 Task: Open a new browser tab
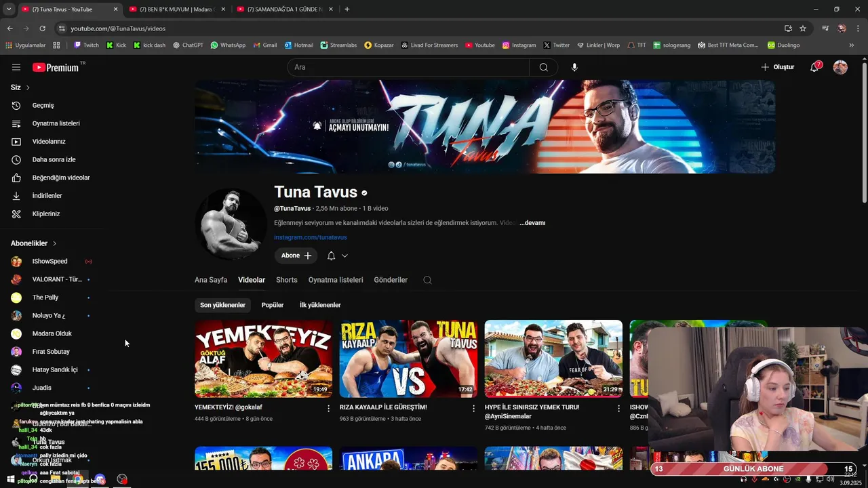[347, 9]
